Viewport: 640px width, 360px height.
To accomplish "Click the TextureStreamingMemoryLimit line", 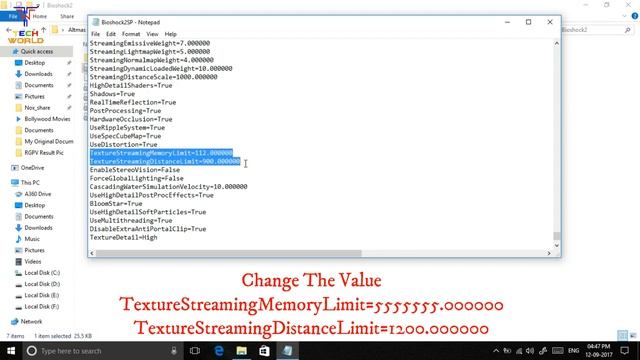I will click(161, 153).
